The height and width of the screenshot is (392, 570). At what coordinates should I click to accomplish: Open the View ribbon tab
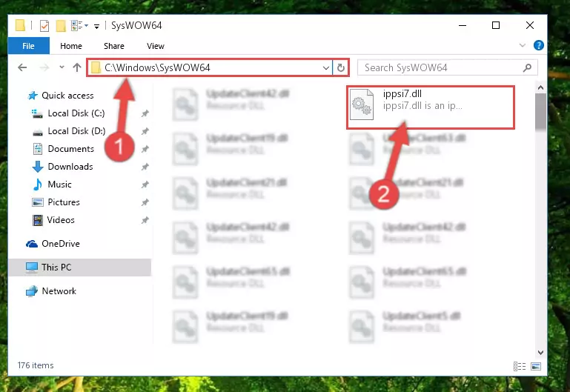click(x=155, y=46)
